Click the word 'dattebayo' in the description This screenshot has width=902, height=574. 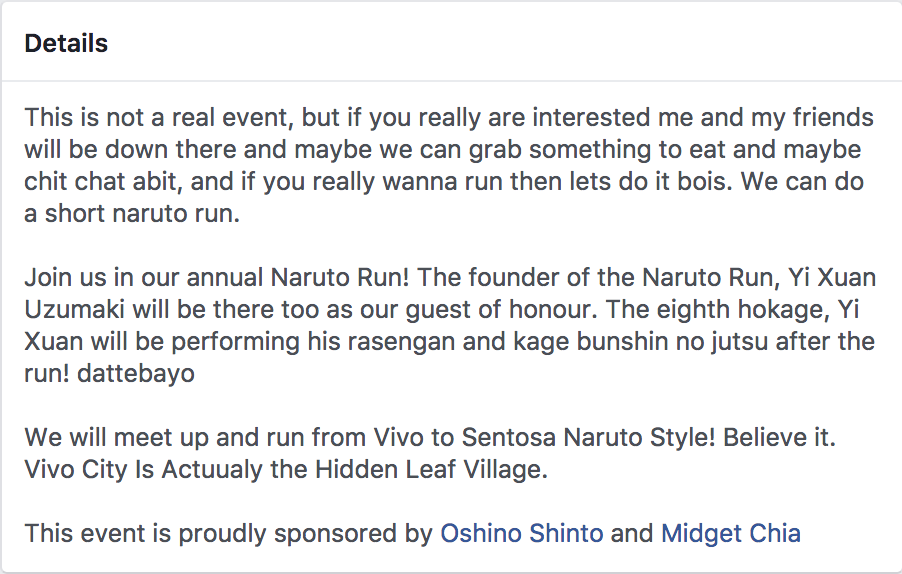[136, 374]
